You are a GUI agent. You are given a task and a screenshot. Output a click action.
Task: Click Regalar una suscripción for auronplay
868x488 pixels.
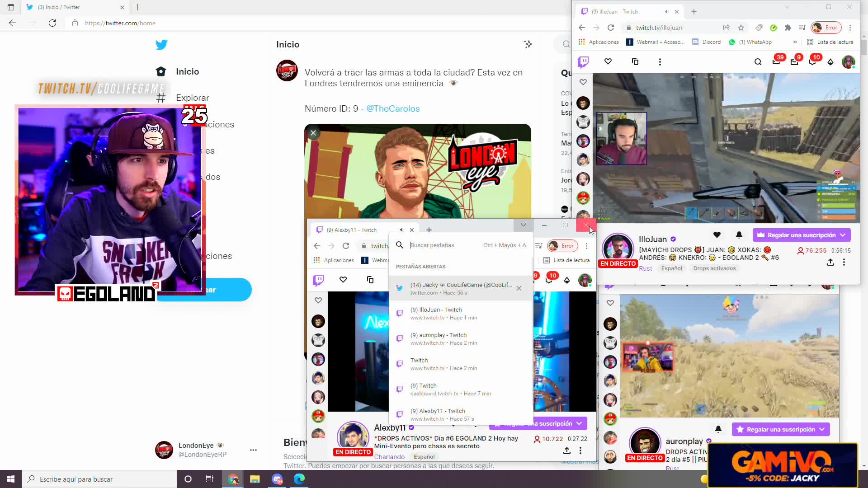[781, 429]
